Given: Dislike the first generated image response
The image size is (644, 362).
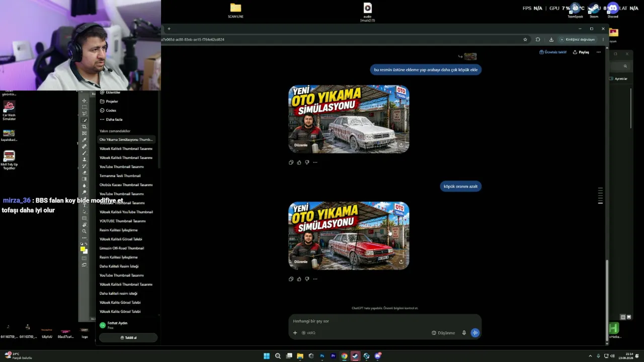Looking at the screenshot, I should coord(307,162).
